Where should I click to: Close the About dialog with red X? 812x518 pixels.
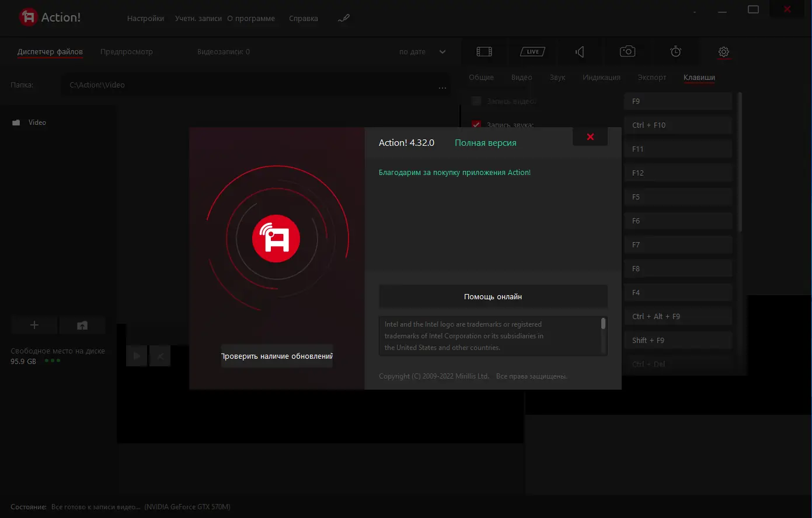(x=590, y=136)
